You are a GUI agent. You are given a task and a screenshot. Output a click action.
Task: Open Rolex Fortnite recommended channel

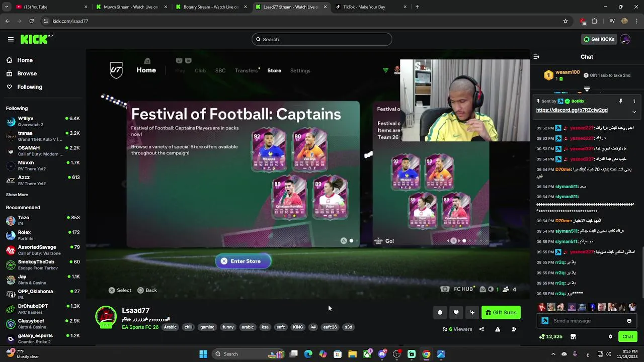[43, 235]
